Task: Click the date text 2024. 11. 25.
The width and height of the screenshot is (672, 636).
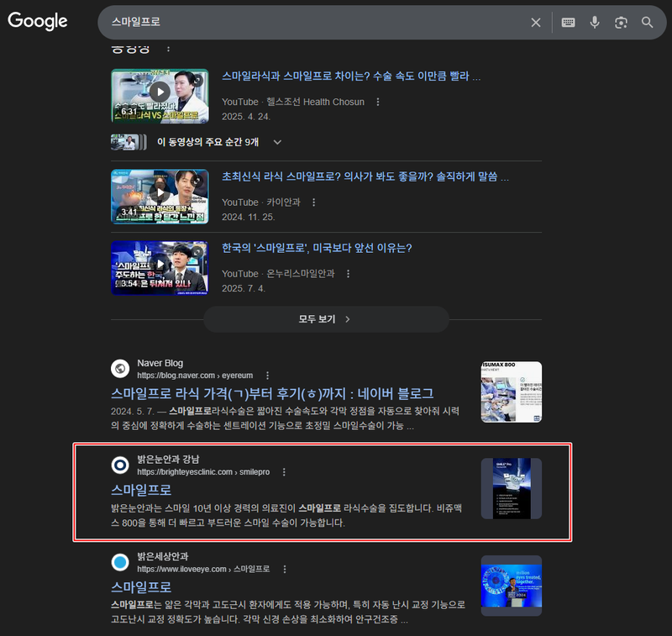Action: pos(248,217)
